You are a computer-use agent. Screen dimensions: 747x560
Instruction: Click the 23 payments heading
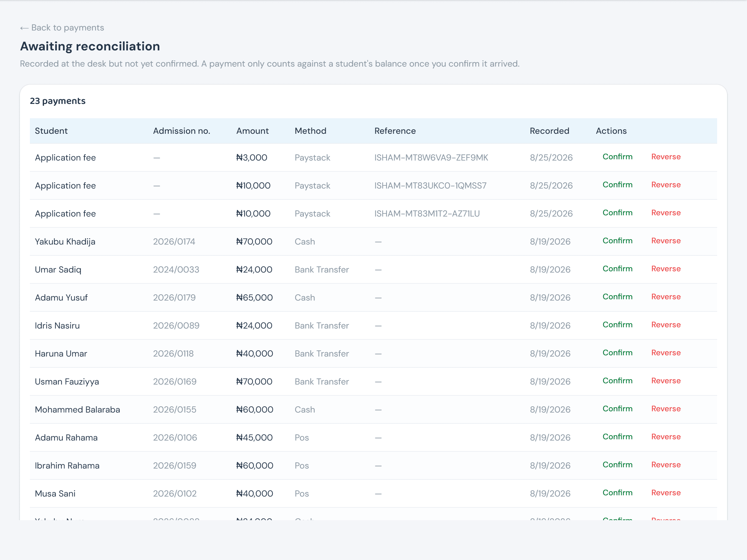pyautogui.click(x=58, y=101)
